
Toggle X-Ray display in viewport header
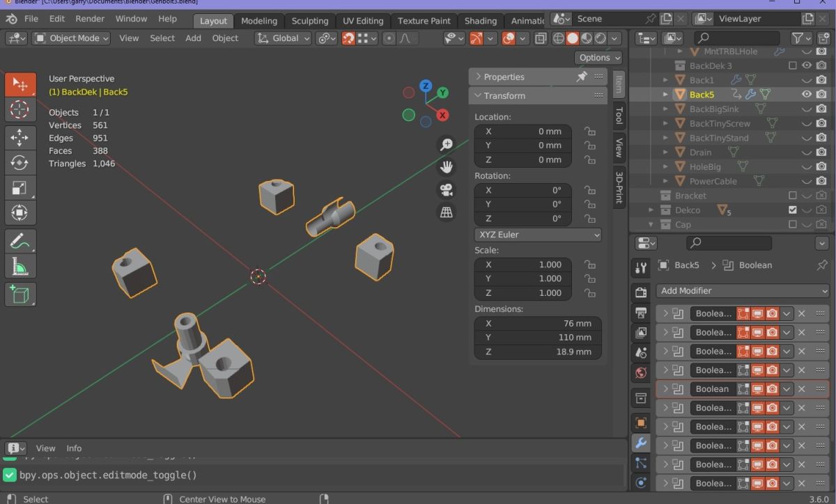pyautogui.click(x=540, y=38)
